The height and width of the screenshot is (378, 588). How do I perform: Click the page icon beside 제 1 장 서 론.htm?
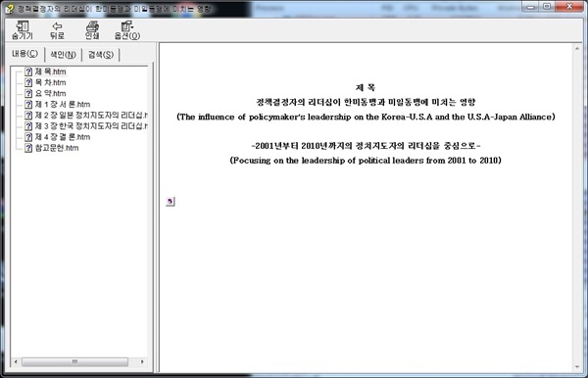(x=28, y=104)
